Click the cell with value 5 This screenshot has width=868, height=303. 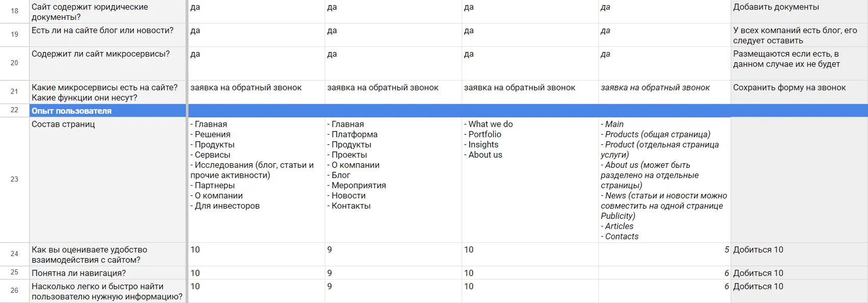[664, 254]
